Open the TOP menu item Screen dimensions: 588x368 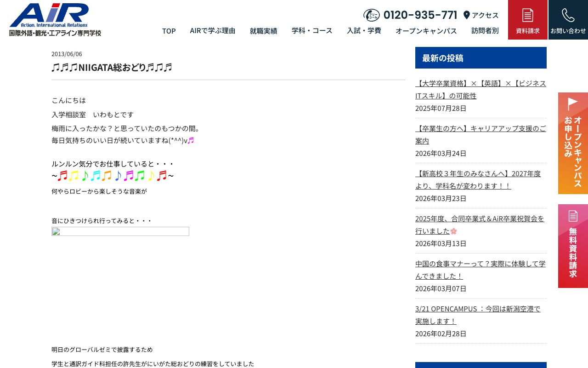tap(169, 31)
